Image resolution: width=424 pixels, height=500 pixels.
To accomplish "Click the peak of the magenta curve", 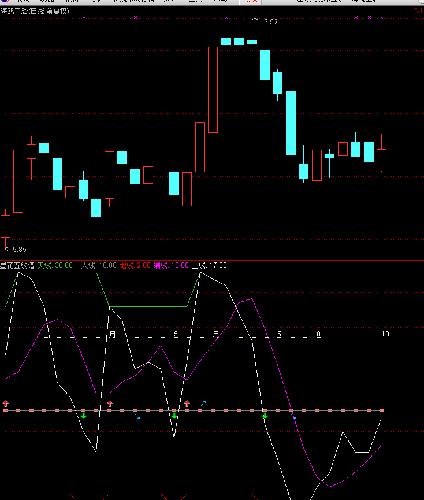I will click(248, 299).
